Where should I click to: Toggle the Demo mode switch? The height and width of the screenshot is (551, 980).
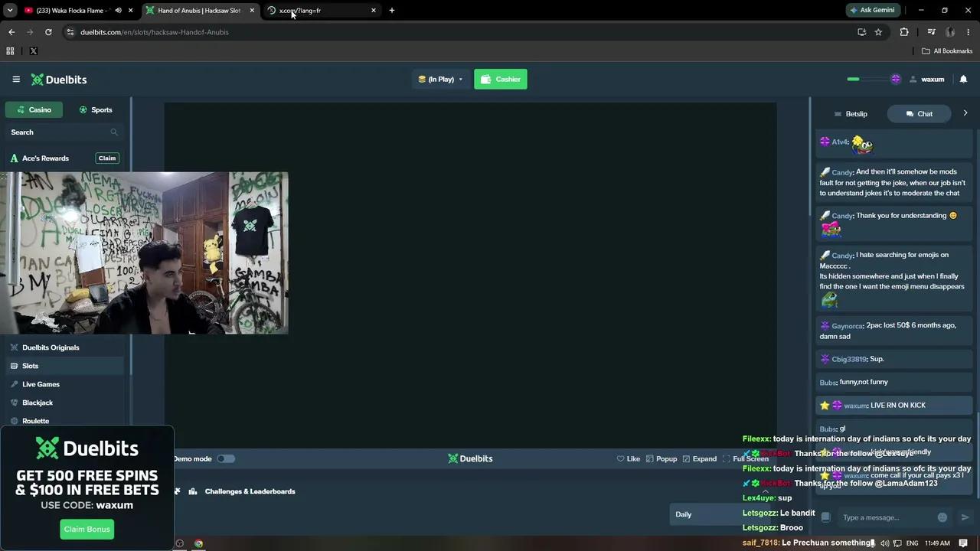point(226,459)
